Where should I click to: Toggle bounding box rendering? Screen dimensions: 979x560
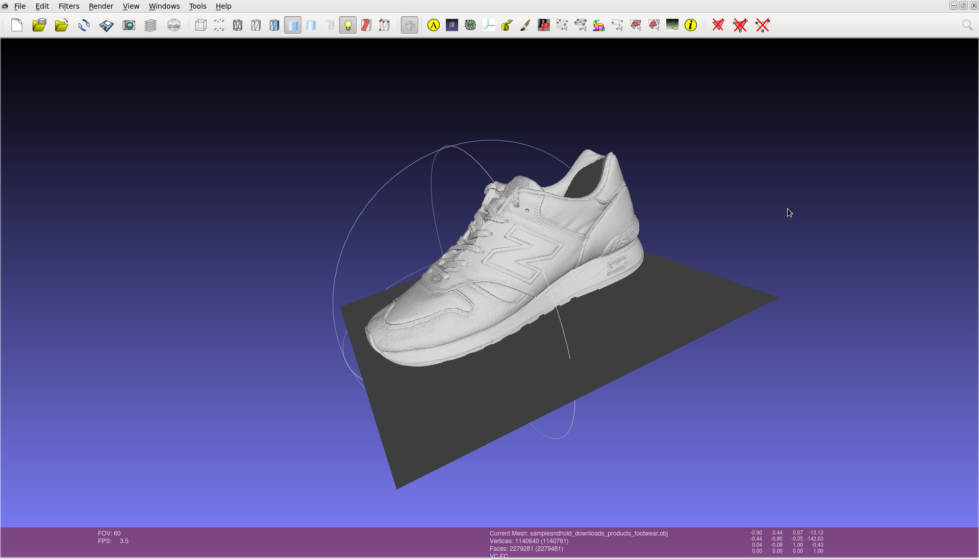(x=201, y=25)
